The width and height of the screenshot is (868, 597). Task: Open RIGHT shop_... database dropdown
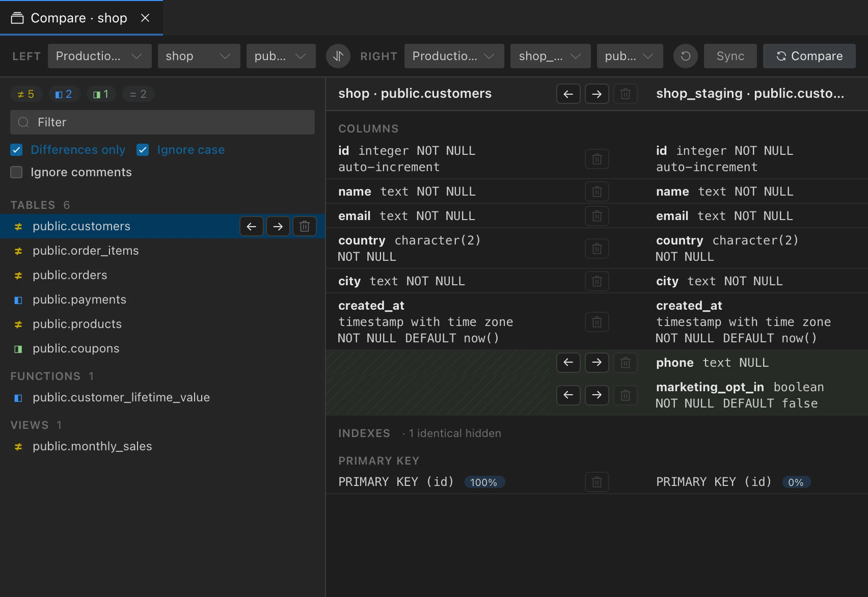[x=551, y=56]
